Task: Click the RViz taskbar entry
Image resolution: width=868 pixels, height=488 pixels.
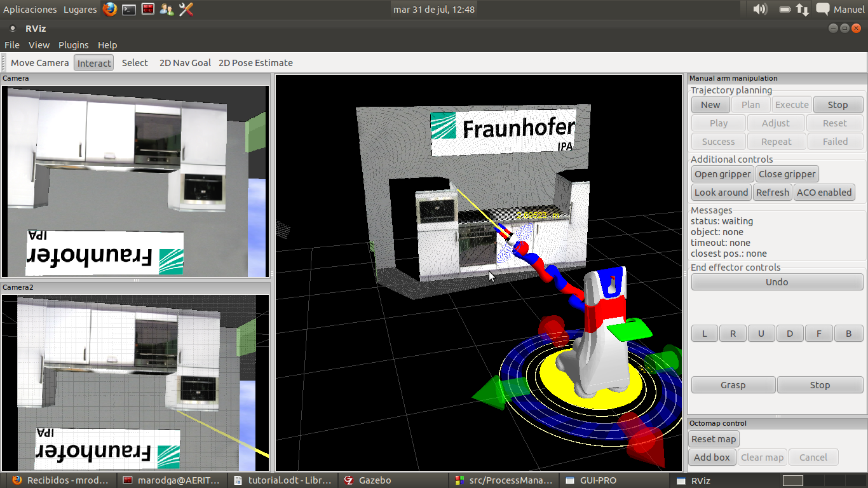Action: (x=724, y=480)
